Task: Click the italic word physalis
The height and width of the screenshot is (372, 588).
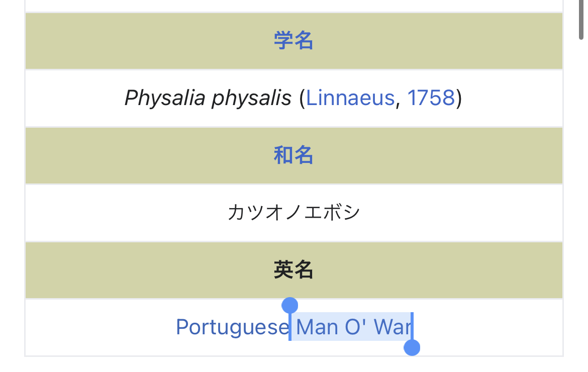Action: point(251,98)
